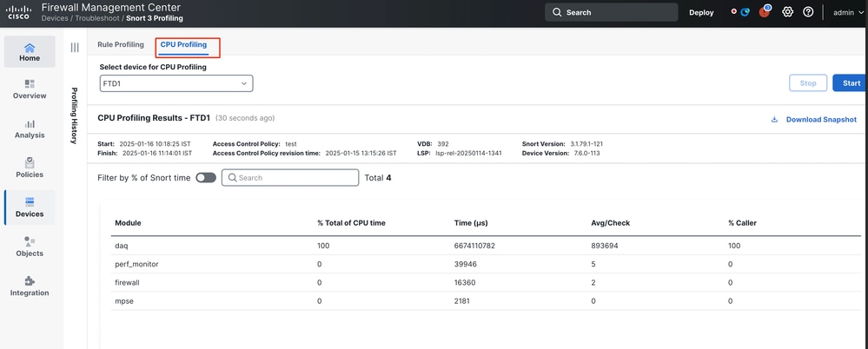Open the help question mark icon
The width and height of the screenshot is (868, 349).
(x=808, y=12)
